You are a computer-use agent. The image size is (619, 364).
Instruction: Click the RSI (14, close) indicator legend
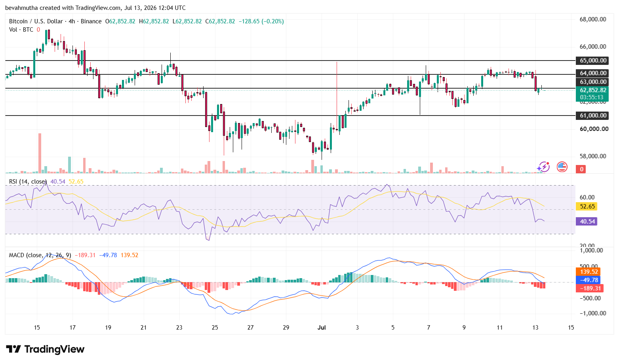(x=28, y=182)
